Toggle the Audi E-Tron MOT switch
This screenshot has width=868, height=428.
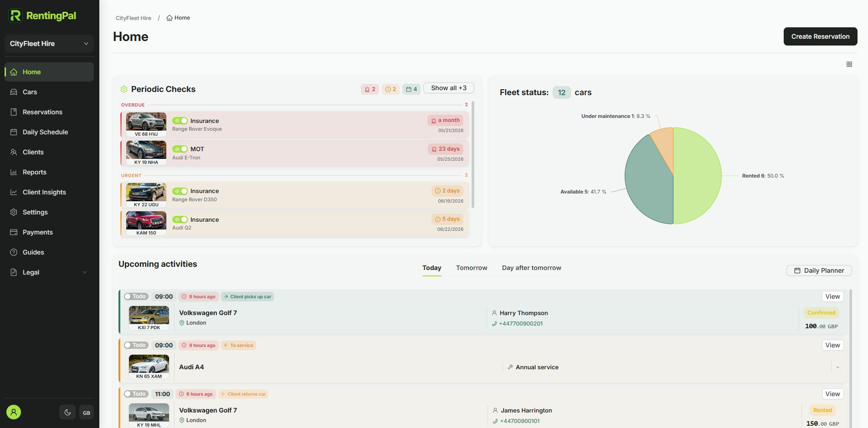180,149
